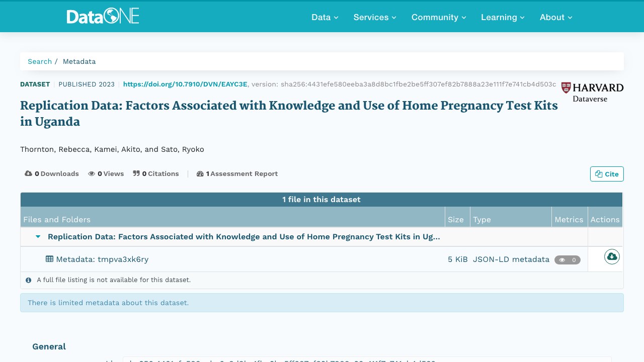Click the 5 KiB size value
The image size is (644, 362).
(x=457, y=259)
